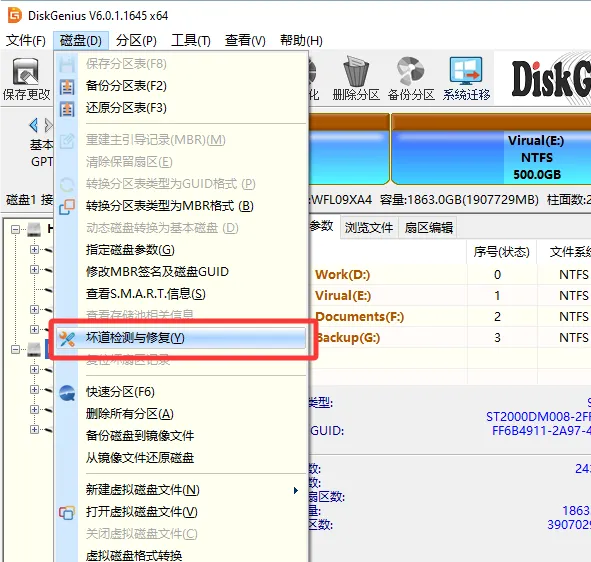The width and height of the screenshot is (591, 562).
Task: Collapse the second disk tree node
Action: [15, 349]
